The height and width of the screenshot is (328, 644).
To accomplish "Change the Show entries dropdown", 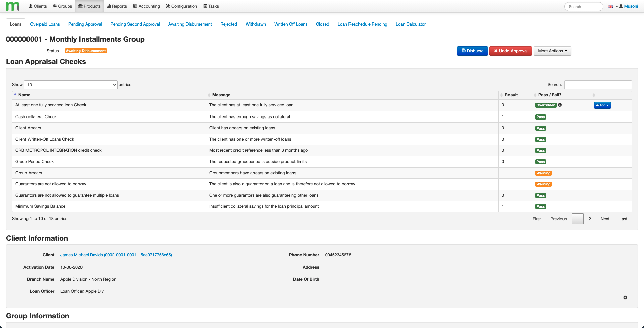I will (71, 84).
